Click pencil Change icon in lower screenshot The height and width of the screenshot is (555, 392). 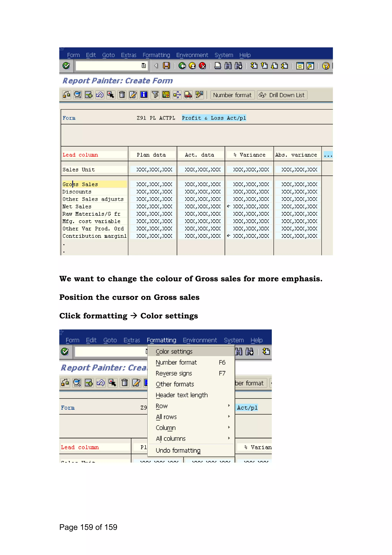(136, 383)
